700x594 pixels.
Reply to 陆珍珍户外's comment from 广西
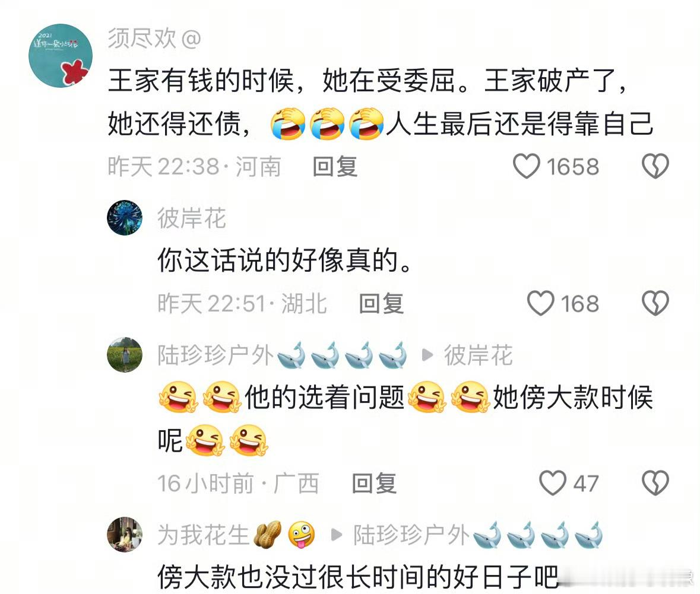tap(374, 483)
